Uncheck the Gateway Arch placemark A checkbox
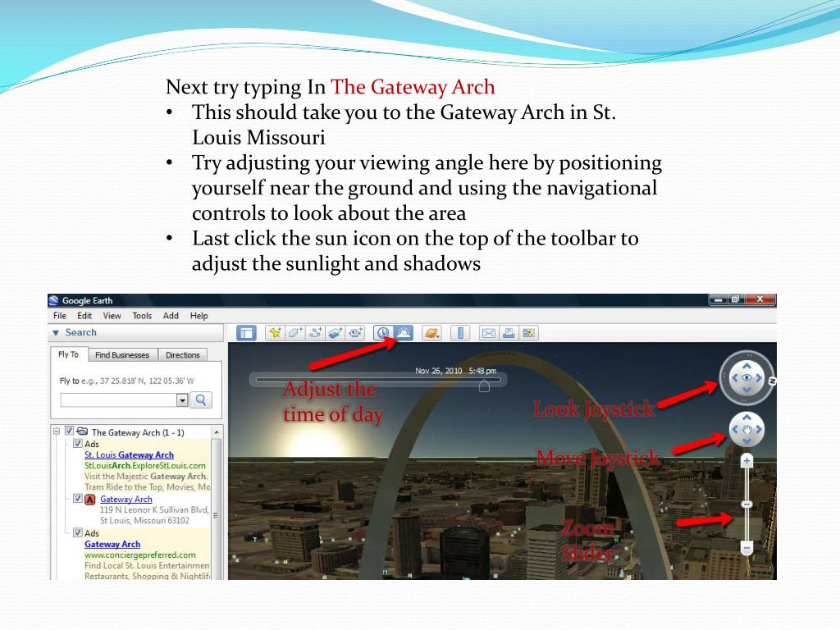Image resolution: width=840 pixels, height=630 pixels. (x=78, y=499)
